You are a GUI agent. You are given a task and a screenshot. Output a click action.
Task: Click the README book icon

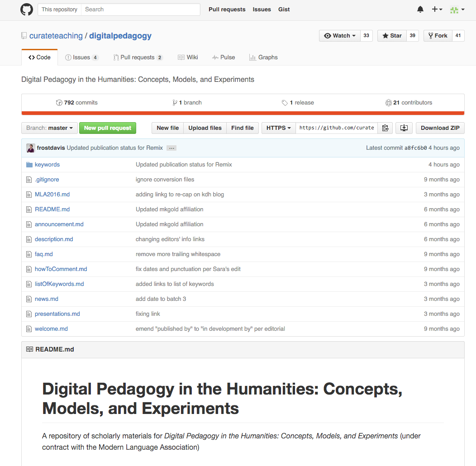[x=29, y=349]
